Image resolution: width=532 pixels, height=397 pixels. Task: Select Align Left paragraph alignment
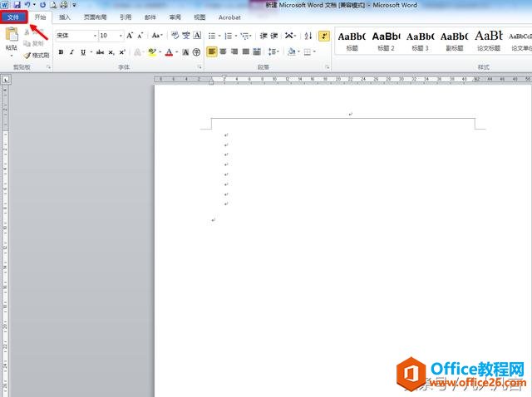pos(212,51)
